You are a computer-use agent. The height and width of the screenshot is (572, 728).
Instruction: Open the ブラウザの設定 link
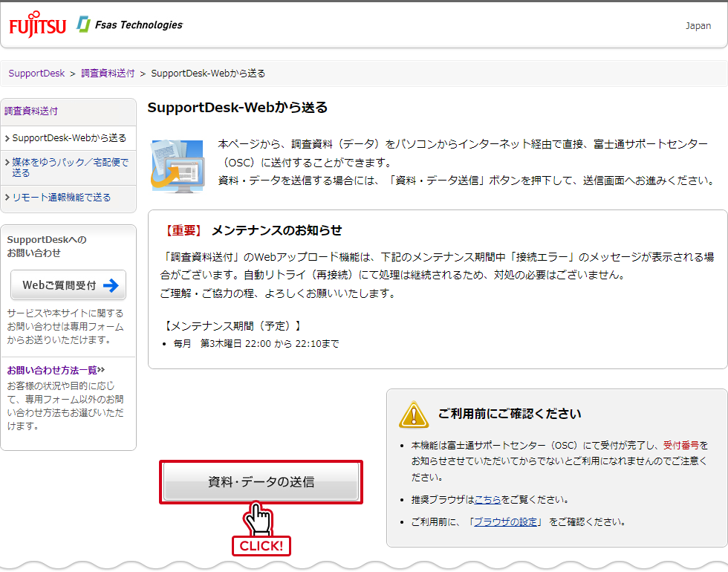[505, 521]
